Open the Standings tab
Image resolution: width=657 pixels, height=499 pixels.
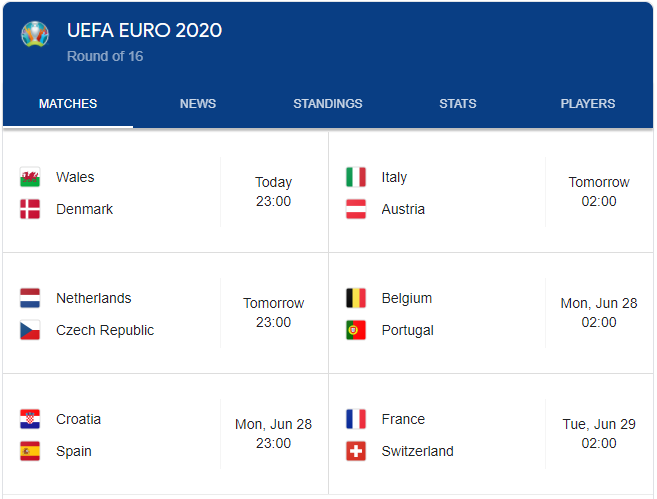click(328, 104)
